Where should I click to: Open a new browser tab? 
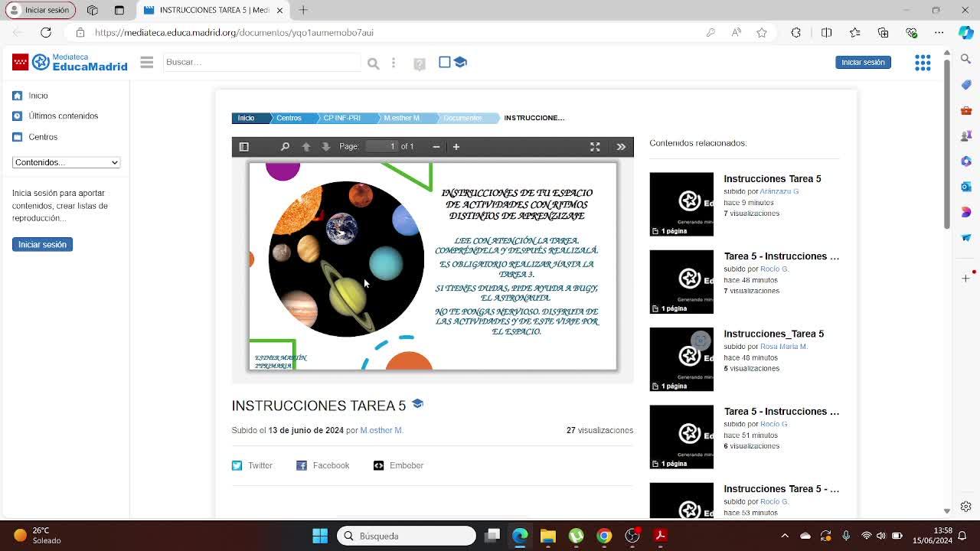[303, 10]
